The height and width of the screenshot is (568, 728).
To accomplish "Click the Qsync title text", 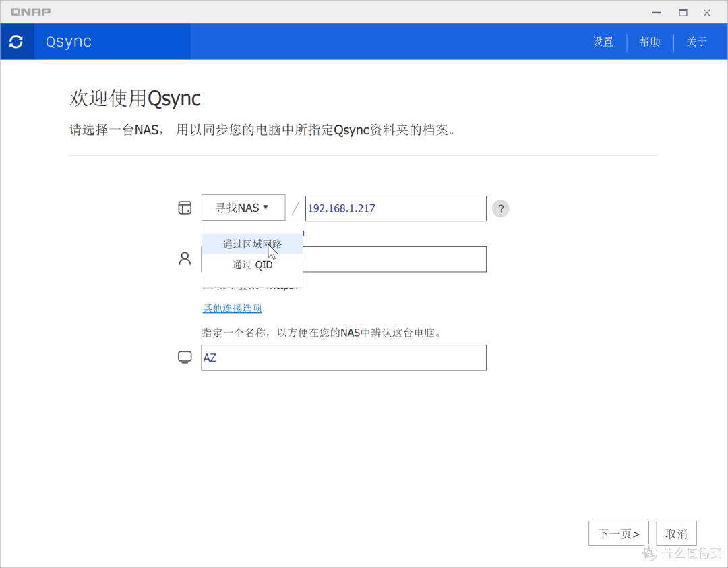I will click(69, 41).
